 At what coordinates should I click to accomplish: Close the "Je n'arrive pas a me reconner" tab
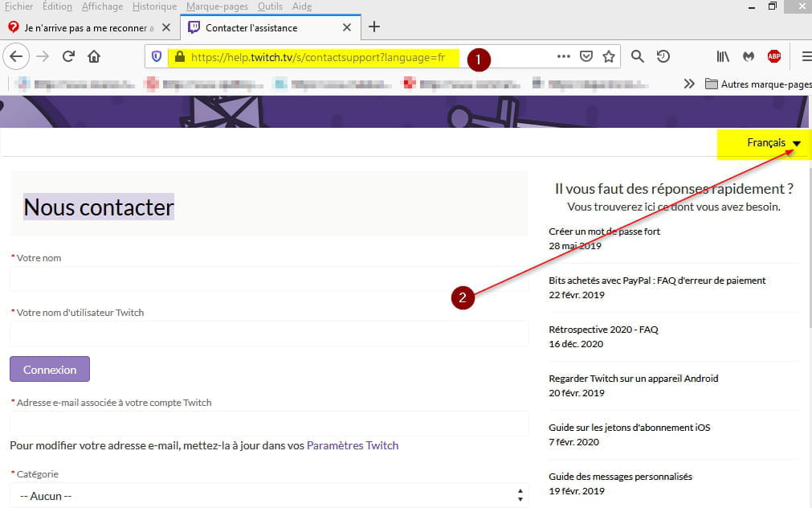166,27
